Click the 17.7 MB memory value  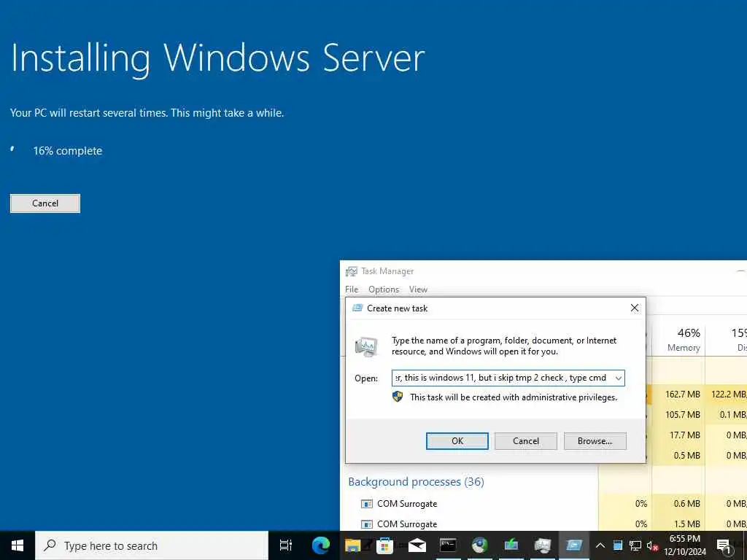point(685,435)
